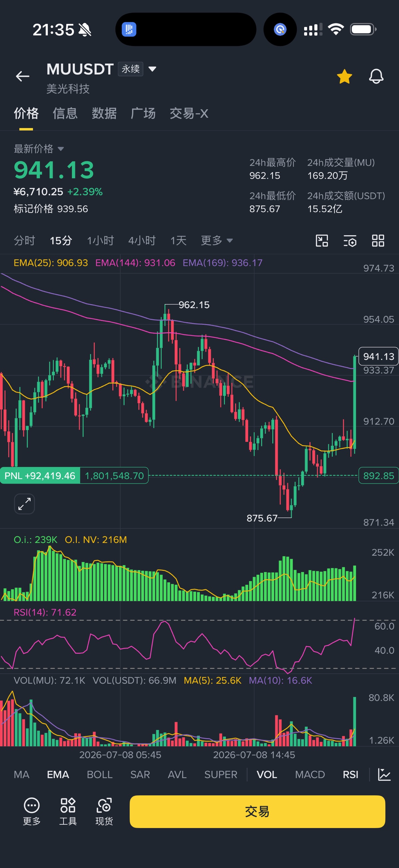
Task: Toggle the RSI sub-indicator
Action: pyautogui.click(x=350, y=774)
